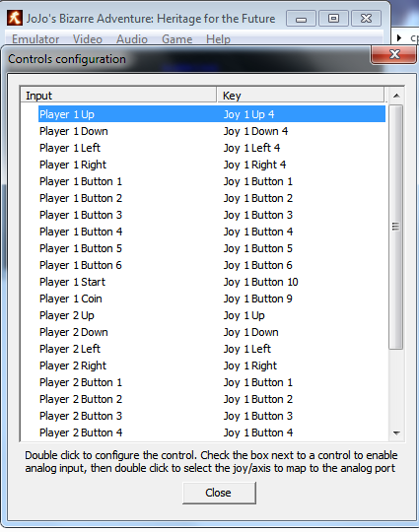
Task: Click the 'Joy 1 Button 10' key value
Action: point(261,282)
